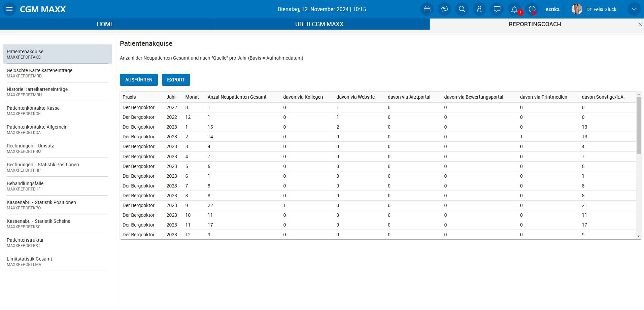Click the Praxis column header
Viewport: 644px width, 310px height.
(129, 97)
